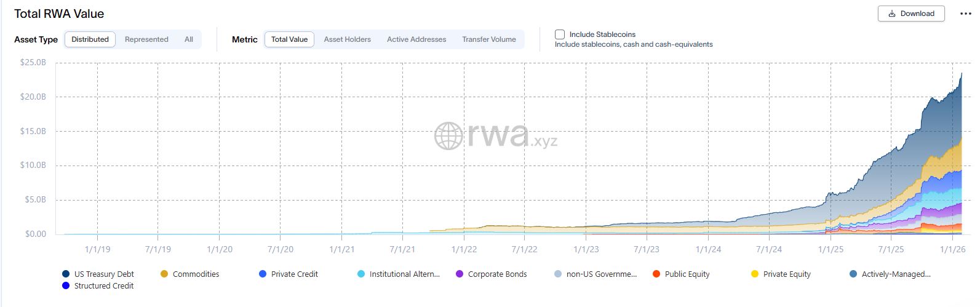The width and height of the screenshot is (980, 307).
Task: Switch to Represented asset type
Action: tap(146, 39)
